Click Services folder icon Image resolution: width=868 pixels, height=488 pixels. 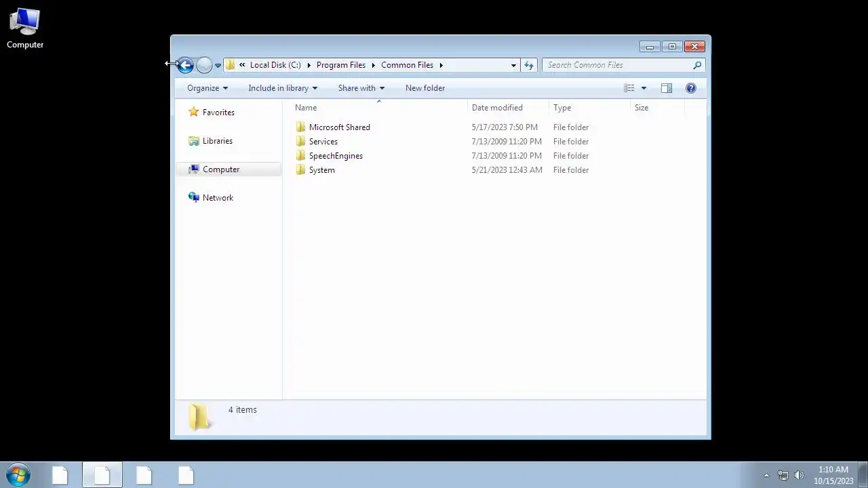tap(301, 142)
